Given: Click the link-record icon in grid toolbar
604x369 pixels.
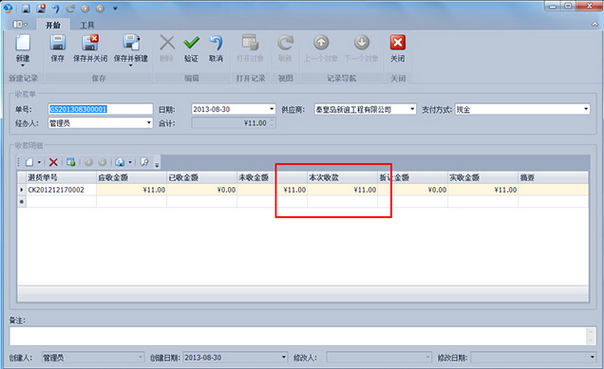Looking at the screenshot, I should point(71,162).
